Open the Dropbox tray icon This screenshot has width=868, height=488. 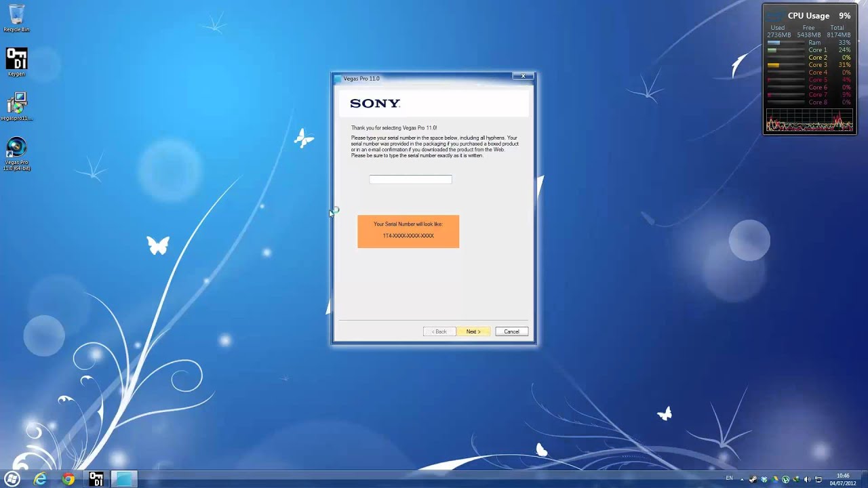[764, 479]
